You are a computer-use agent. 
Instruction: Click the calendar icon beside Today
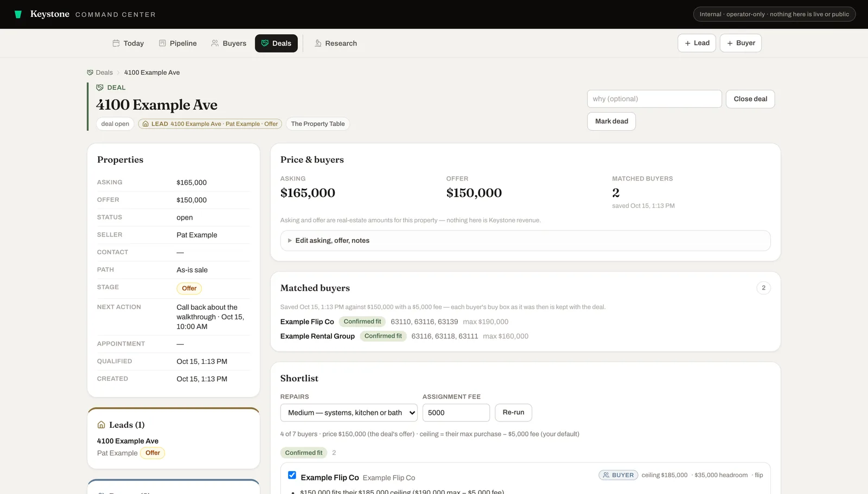(x=116, y=43)
